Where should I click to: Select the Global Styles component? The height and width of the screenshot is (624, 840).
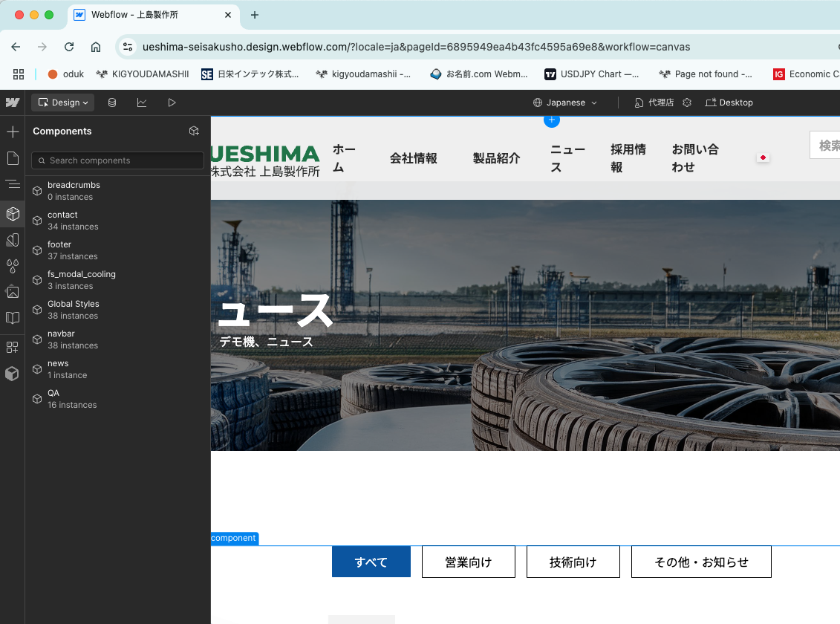click(118, 310)
